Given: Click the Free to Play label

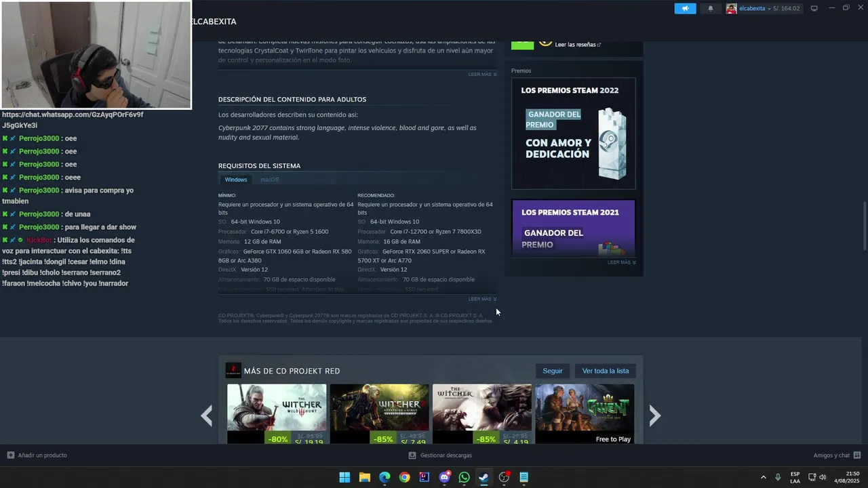Looking at the screenshot, I should 613,439.
